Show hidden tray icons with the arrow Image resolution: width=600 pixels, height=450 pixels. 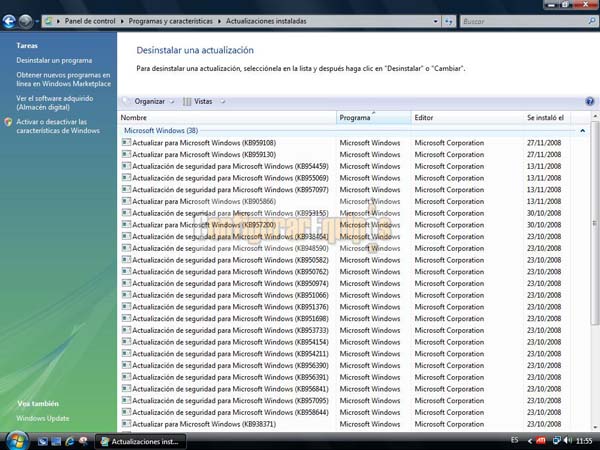(530, 441)
